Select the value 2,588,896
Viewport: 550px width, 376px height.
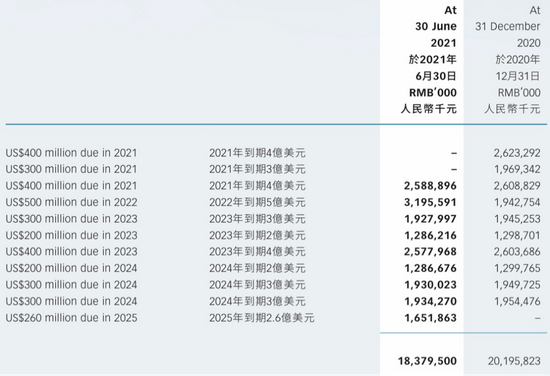point(430,186)
